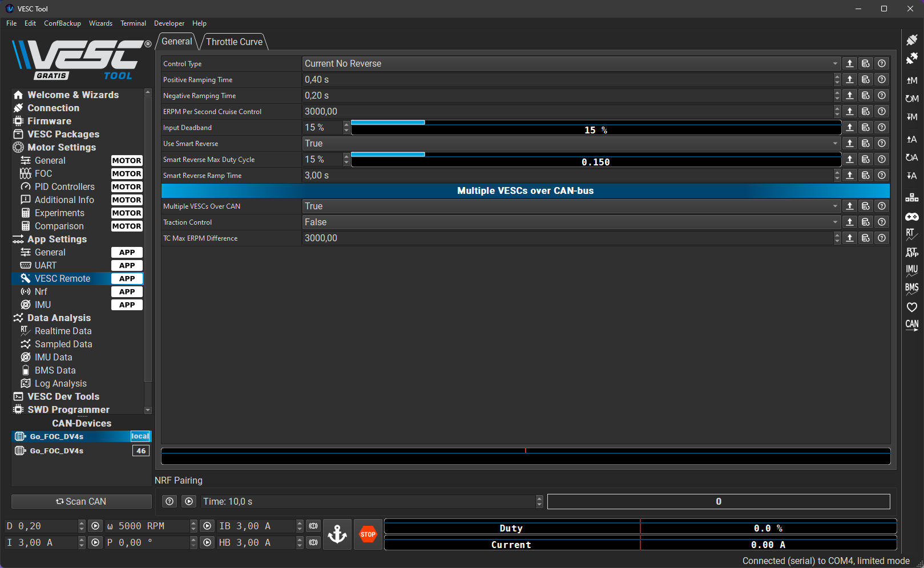This screenshot has width=924, height=568.
Task: Click the anchor brake button
Action: (337, 534)
